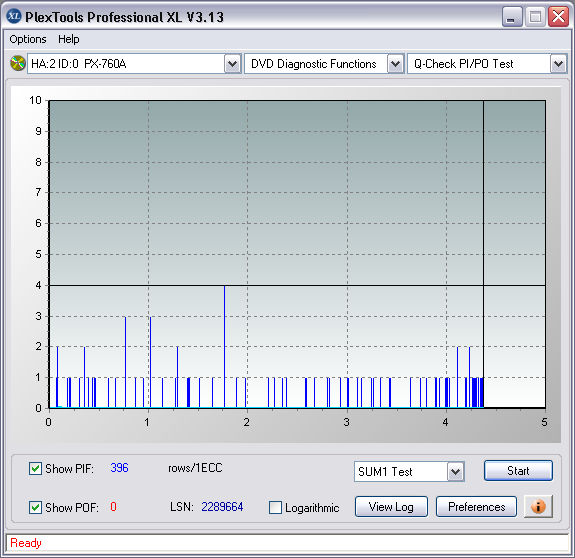Click the disc drive icon beside PX-760A
This screenshot has width=575, height=558.
(17, 63)
